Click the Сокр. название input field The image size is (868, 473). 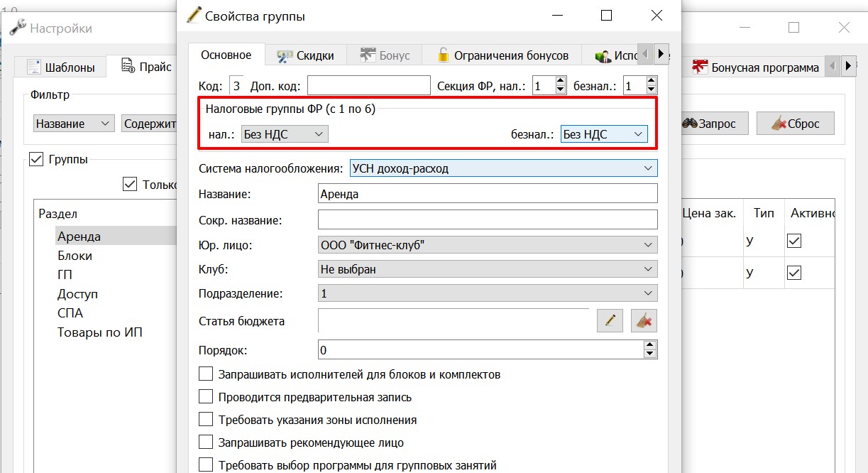pos(488,219)
